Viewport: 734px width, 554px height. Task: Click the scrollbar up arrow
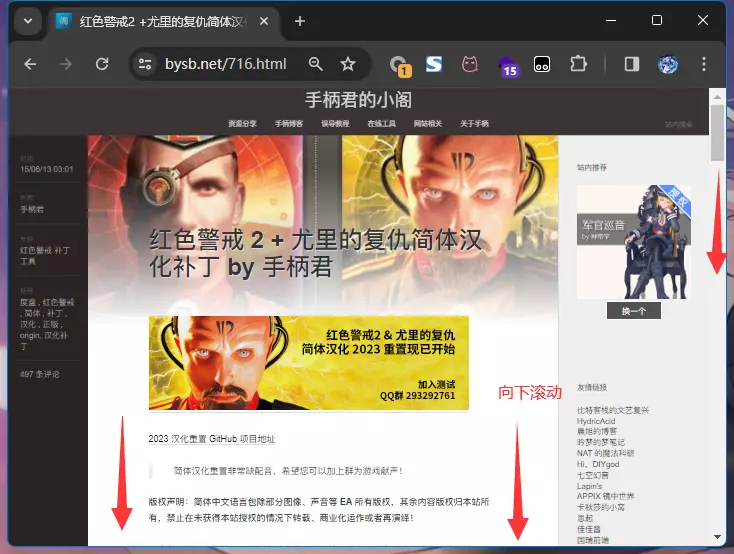click(717, 97)
